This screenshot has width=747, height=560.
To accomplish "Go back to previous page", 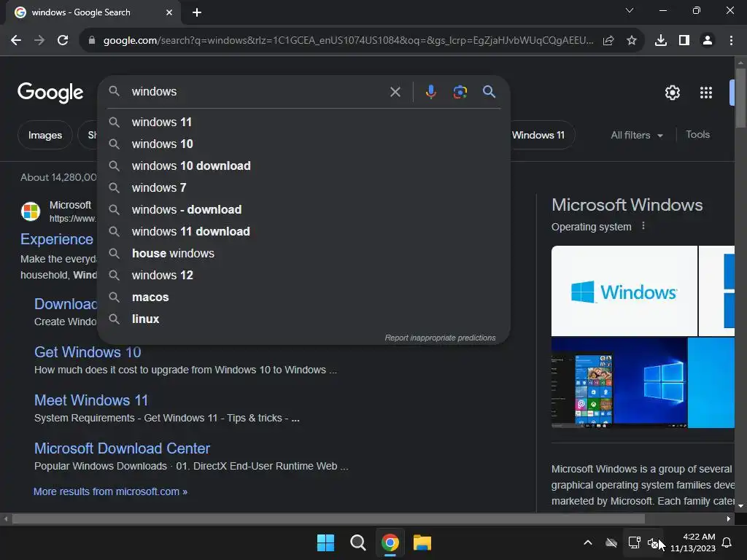I will (16, 41).
